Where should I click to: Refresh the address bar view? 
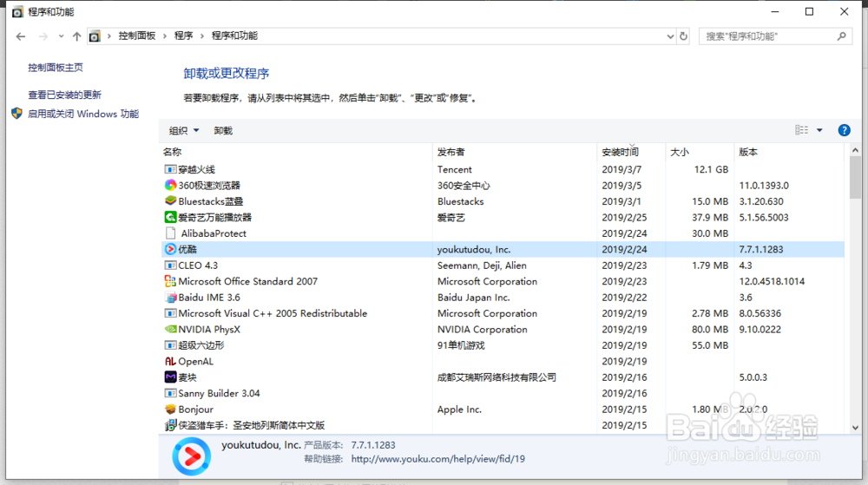click(683, 36)
